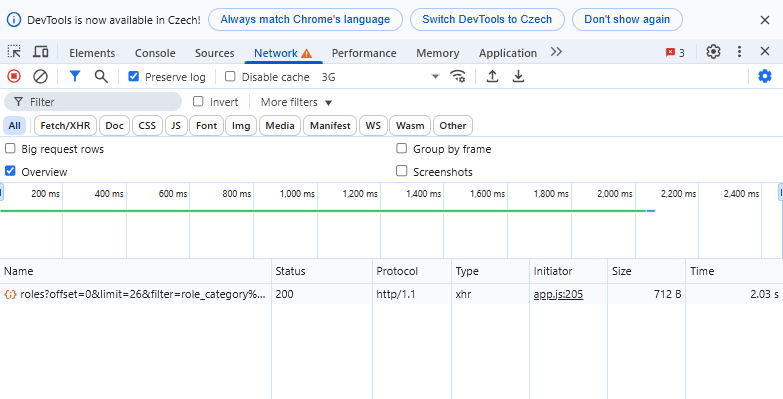Viewport: 783px width, 399px height.
Task: Open the Performance tab
Action: (364, 53)
